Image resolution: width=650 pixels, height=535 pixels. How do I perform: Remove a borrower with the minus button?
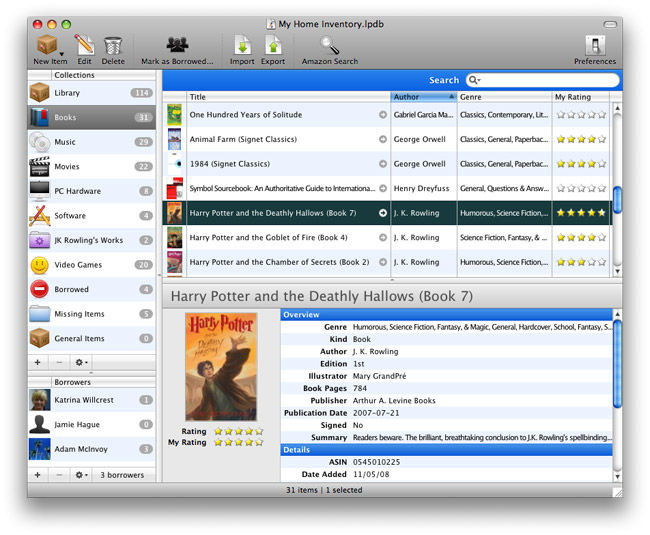point(59,474)
